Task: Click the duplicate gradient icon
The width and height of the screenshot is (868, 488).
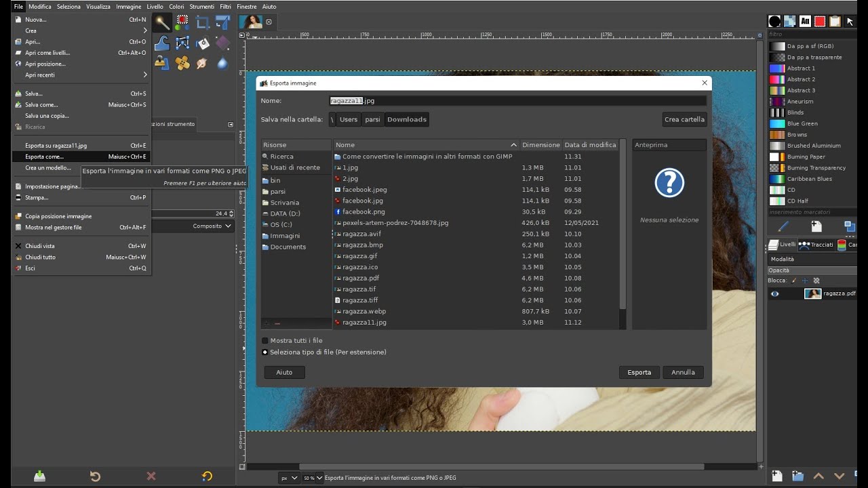Action: click(x=850, y=226)
